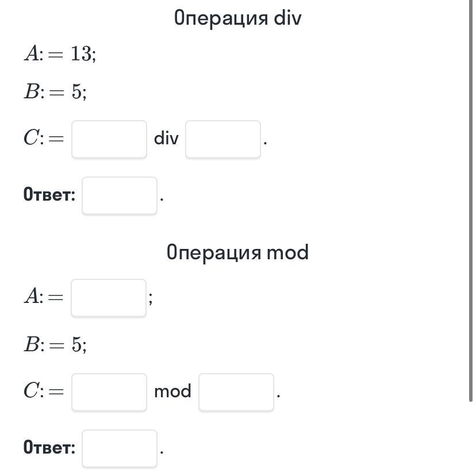Click the vertical scrollbar on the right

471,201
